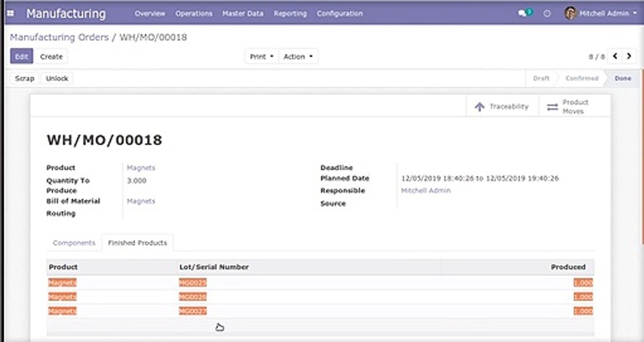The height and width of the screenshot is (342, 644).
Task: Sort by Produced column header
Action: 568,267
